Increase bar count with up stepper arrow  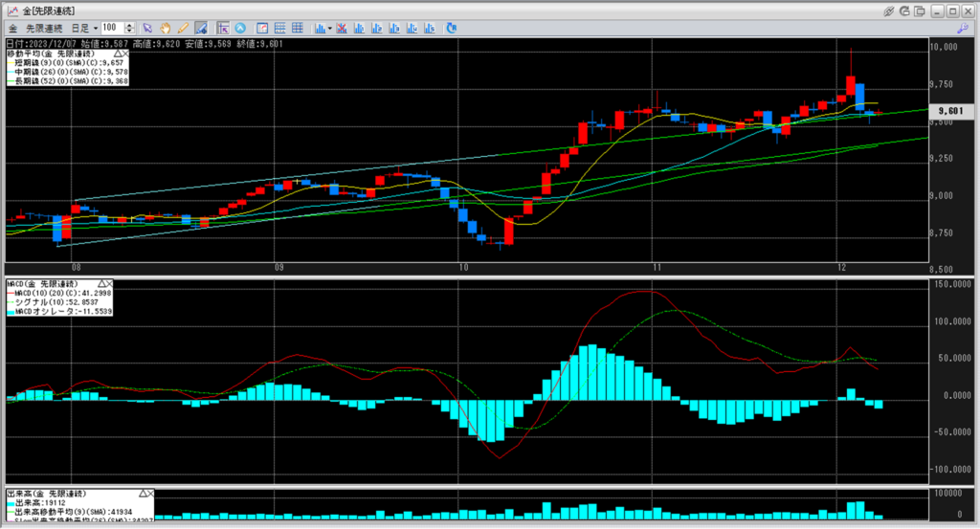[x=129, y=25]
